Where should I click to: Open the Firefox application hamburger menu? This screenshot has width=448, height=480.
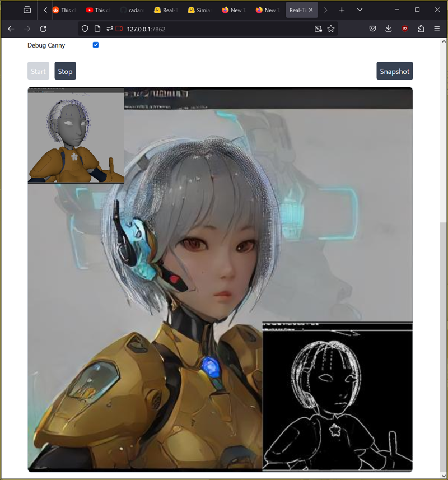click(x=437, y=29)
